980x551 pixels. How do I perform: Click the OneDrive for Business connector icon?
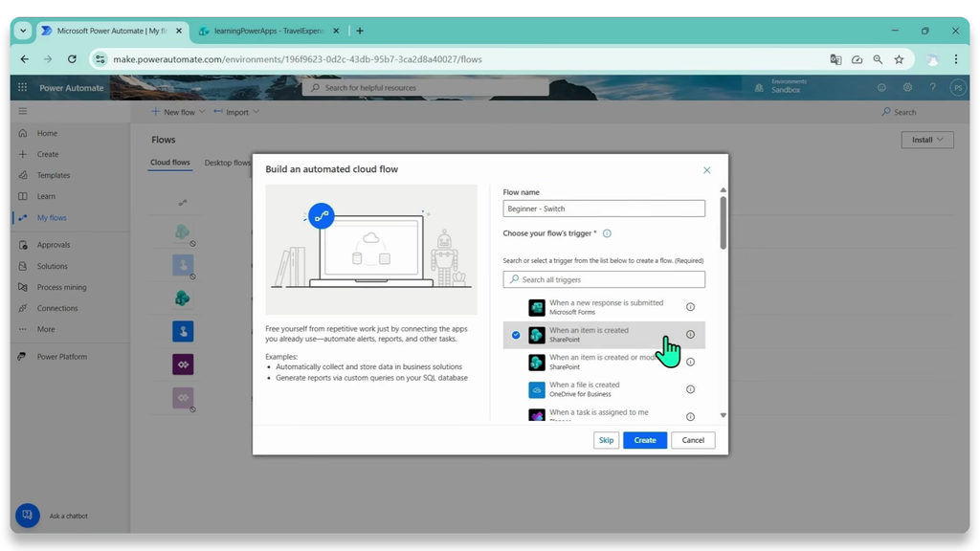pos(537,390)
